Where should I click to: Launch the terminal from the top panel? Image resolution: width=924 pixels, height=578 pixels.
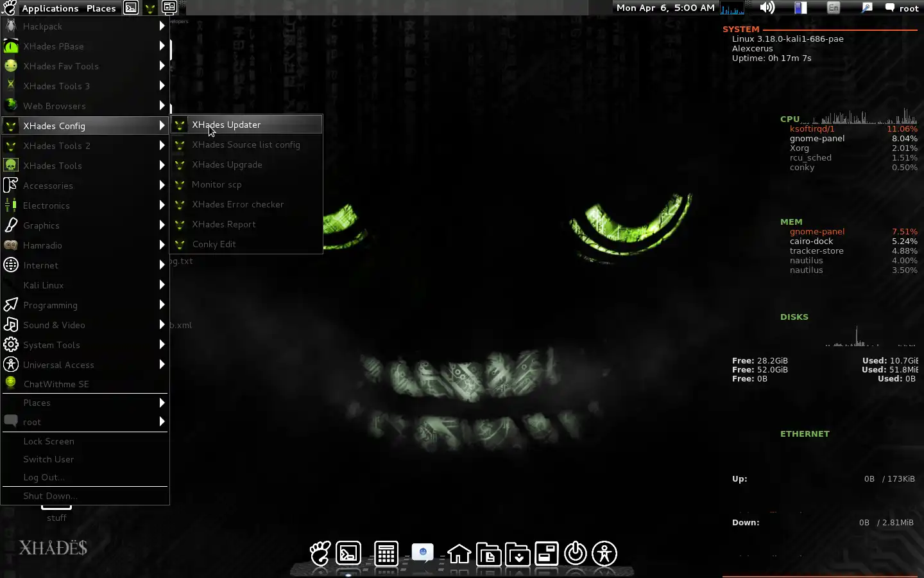131,8
